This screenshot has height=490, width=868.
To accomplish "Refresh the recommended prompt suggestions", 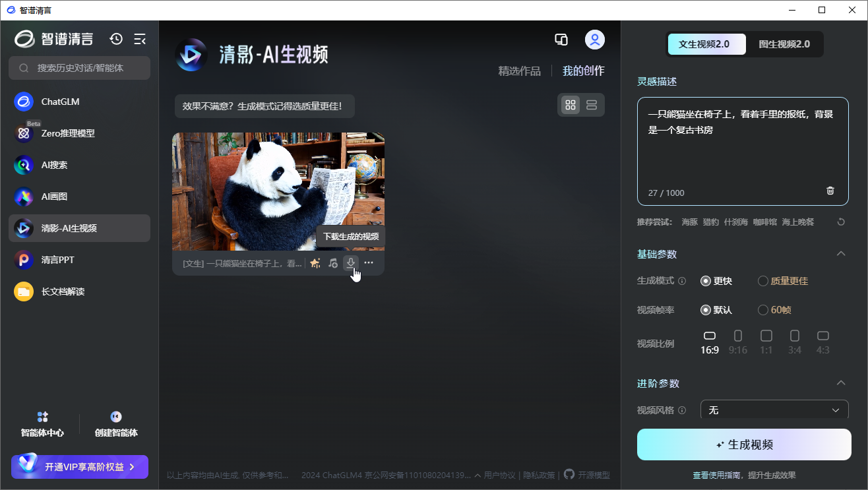I will coord(840,222).
